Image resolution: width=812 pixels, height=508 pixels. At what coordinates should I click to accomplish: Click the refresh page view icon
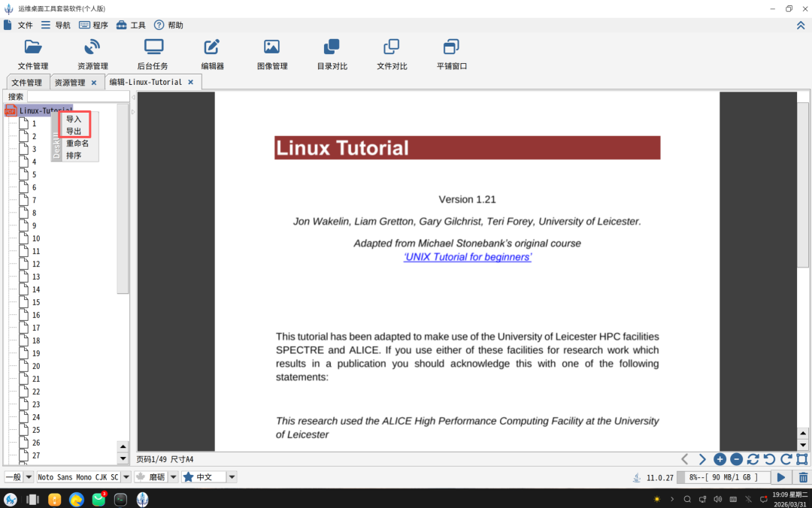tap(753, 459)
